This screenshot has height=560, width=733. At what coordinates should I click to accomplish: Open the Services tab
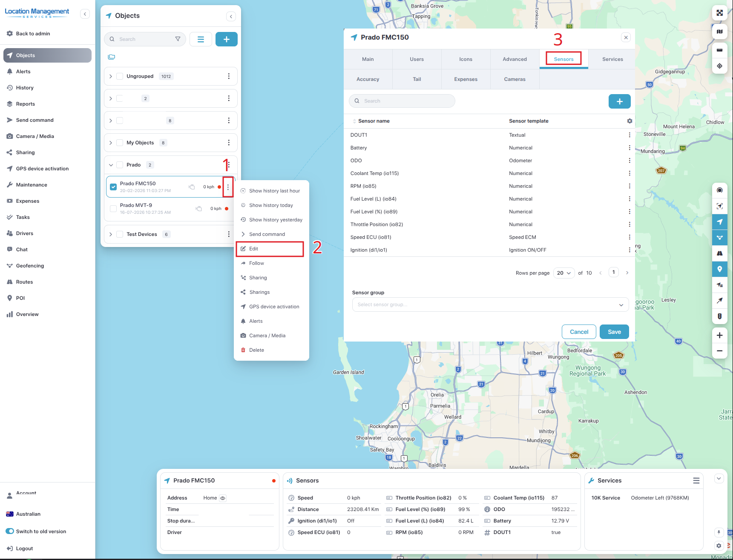pyautogui.click(x=612, y=59)
